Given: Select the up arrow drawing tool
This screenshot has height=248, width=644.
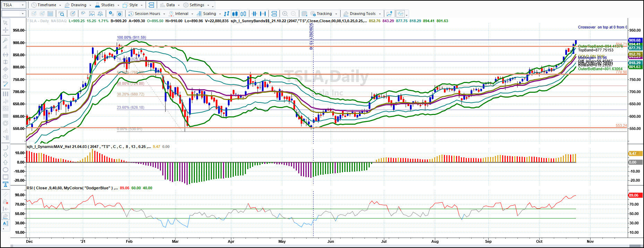Looking at the screenshot, I should point(5,162).
